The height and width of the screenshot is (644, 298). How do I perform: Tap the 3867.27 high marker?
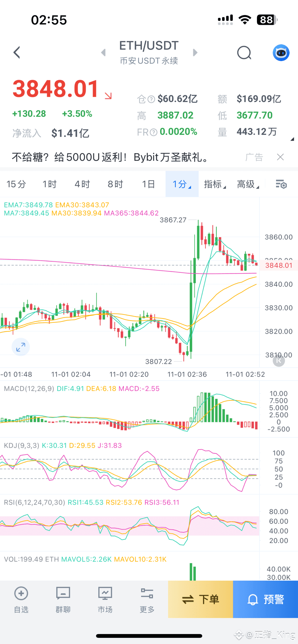tap(173, 220)
